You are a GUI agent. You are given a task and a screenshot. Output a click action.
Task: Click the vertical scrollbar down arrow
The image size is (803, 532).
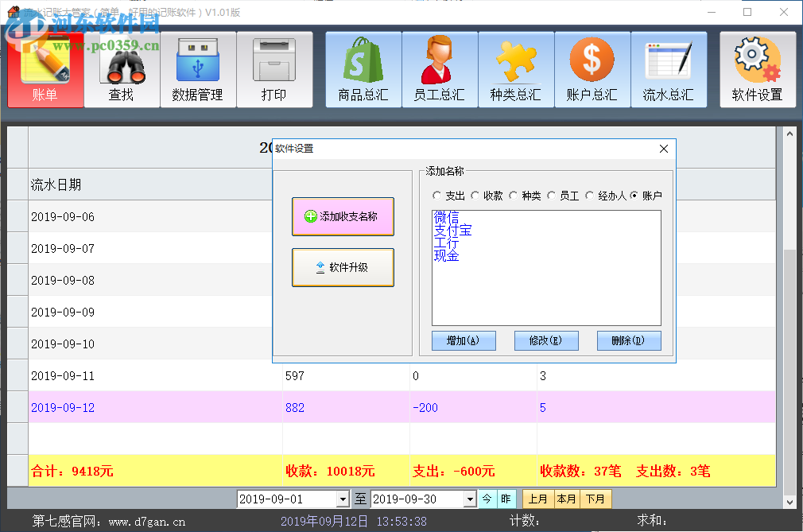(x=789, y=502)
